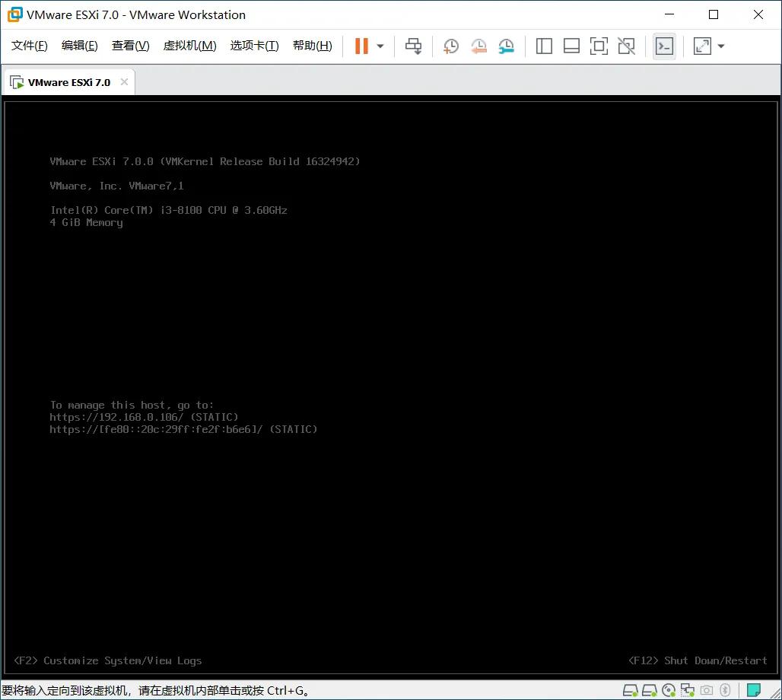Expand the stretch display dropdown arrow
This screenshot has width=782, height=700.
[x=721, y=46]
